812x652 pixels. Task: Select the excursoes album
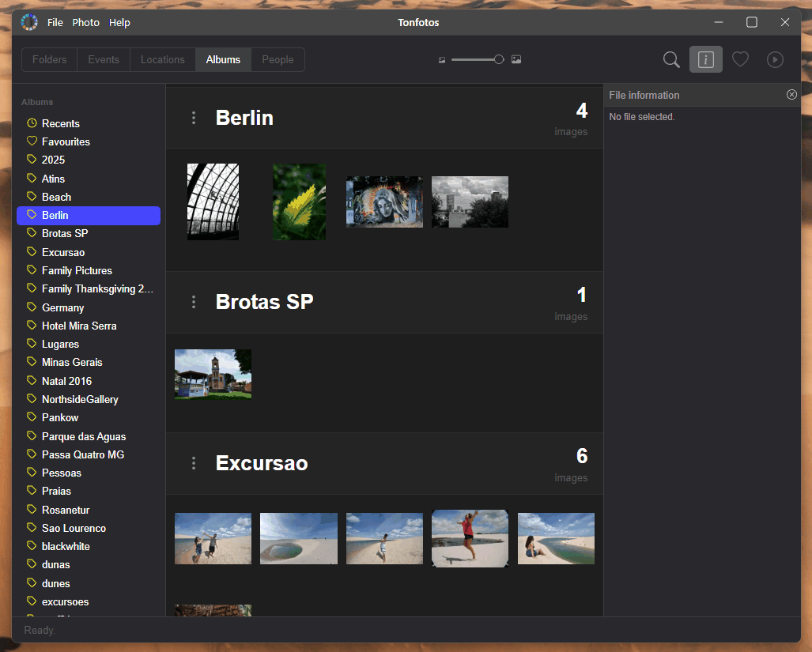[89, 601]
